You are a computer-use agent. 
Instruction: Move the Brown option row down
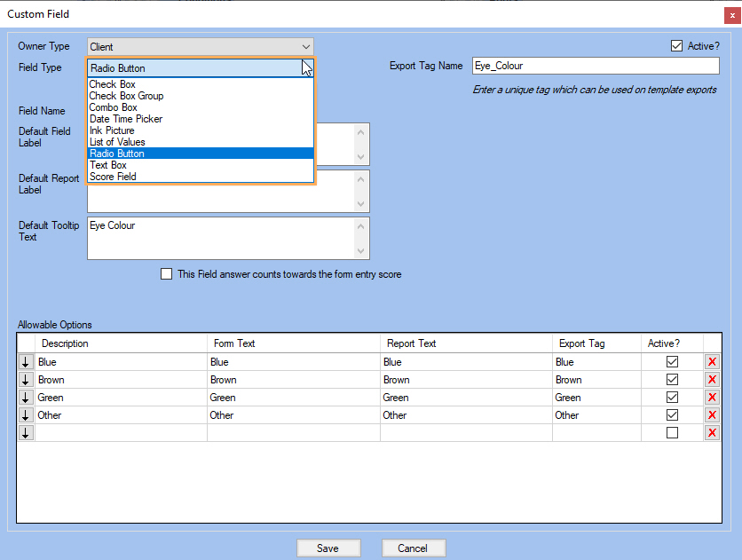26,379
